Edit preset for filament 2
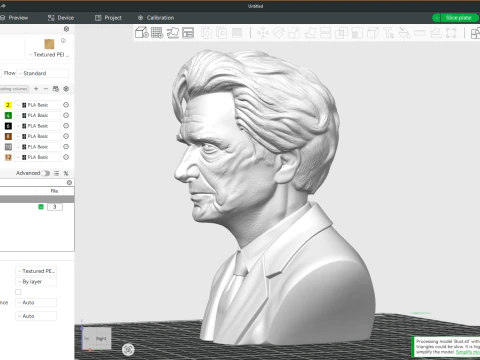The width and height of the screenshot is (480, 360). point(66,105)
